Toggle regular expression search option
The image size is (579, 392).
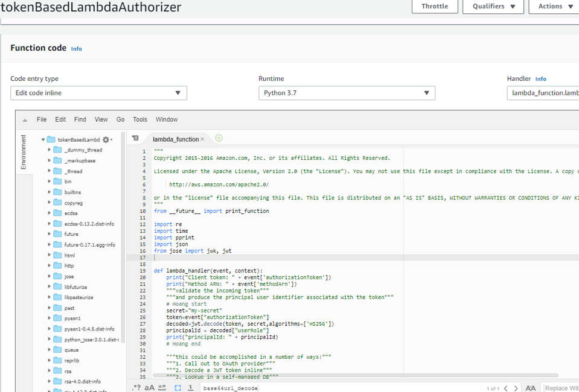point(136,388)
